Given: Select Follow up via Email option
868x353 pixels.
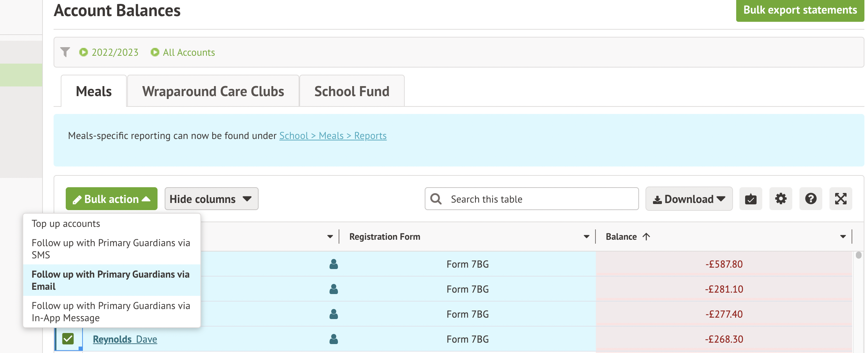Looking at the screenshot, I should pos(111,280).
